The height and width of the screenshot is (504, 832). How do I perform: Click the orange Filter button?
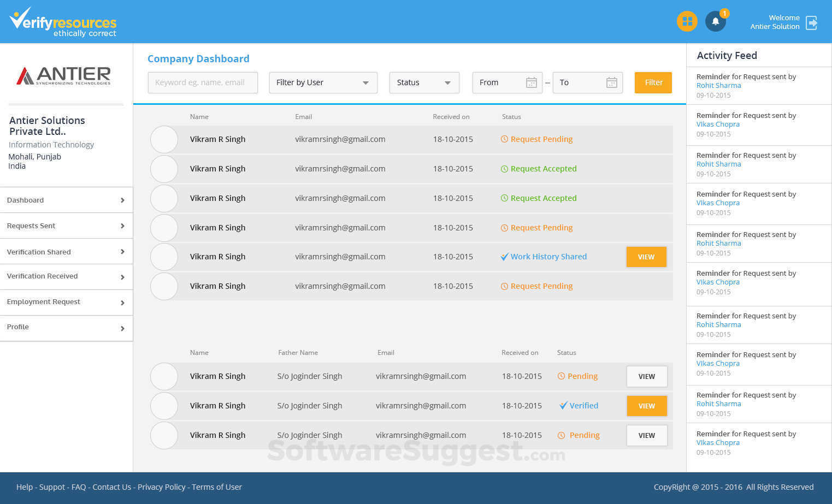tap(653, 82)
